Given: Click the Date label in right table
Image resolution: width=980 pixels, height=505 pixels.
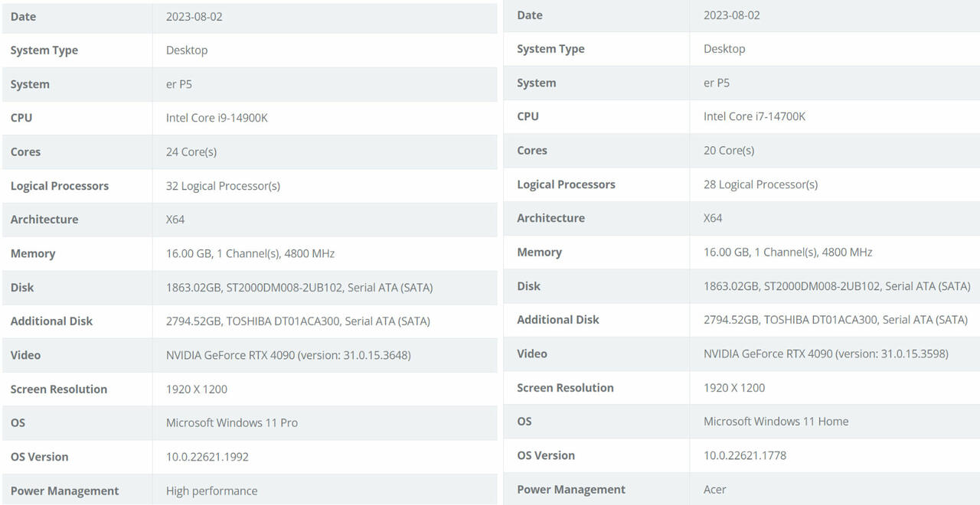Looking at the screenshot, I should pos(530,15).
